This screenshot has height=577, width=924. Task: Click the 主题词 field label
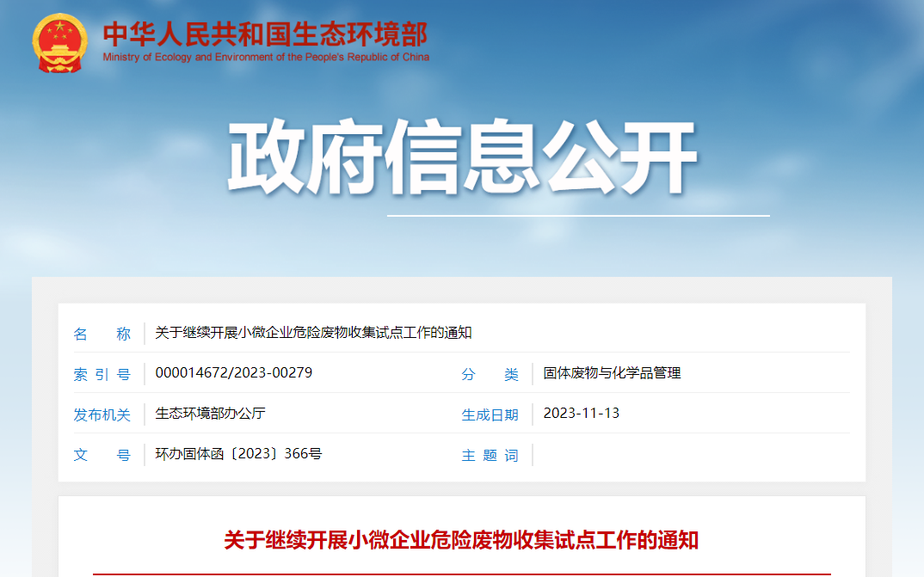[490, 455]
